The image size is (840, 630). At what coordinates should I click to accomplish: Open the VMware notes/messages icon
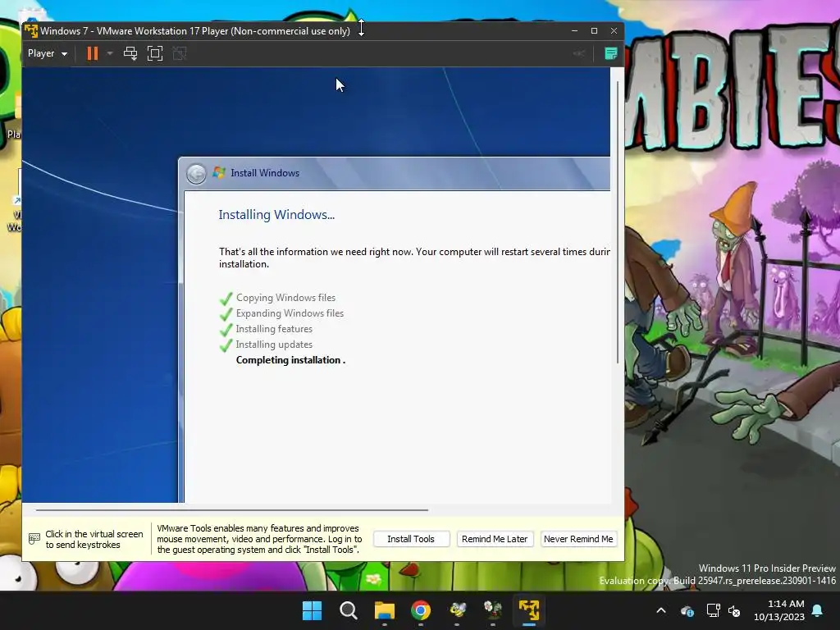click(610, 53)
